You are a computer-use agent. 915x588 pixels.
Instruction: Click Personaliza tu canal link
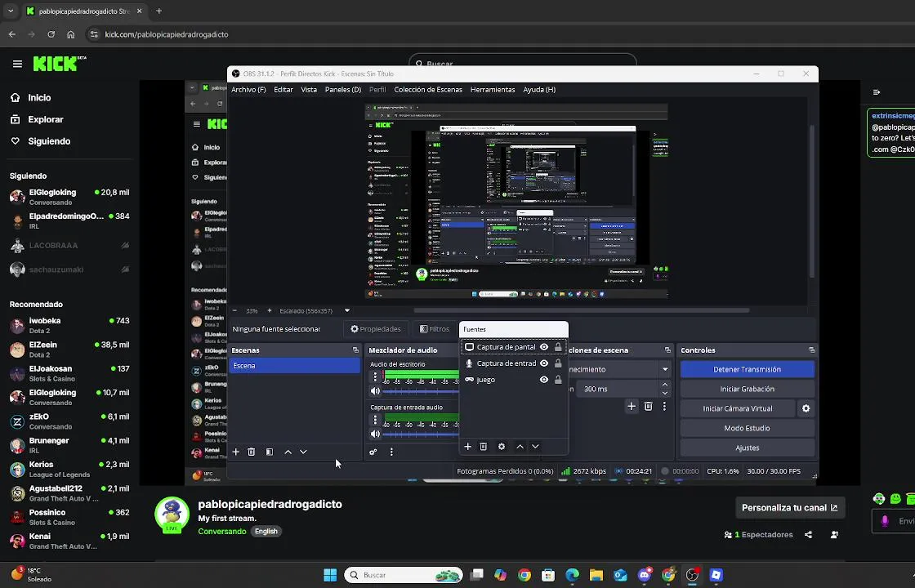point(789,507)
